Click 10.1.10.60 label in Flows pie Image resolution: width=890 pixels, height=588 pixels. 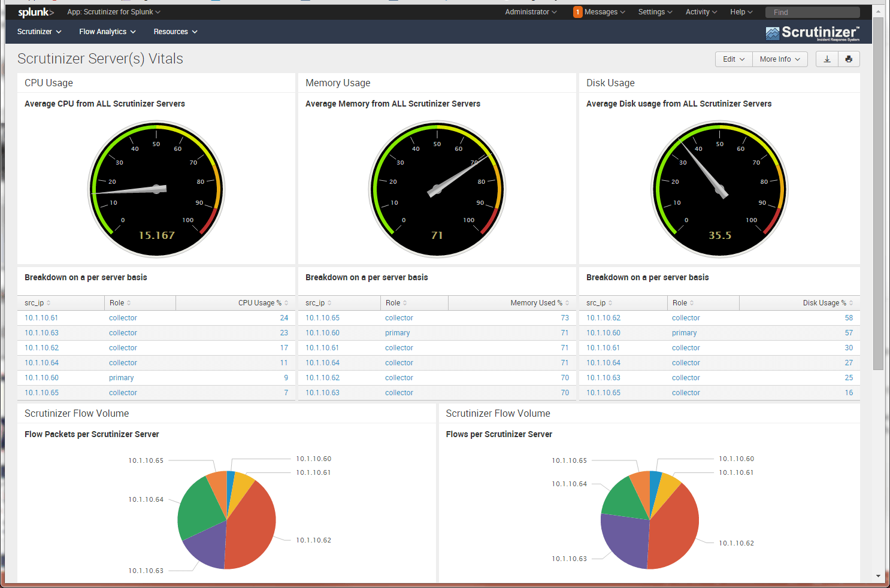pyautogui.click(x=736, y=459)
